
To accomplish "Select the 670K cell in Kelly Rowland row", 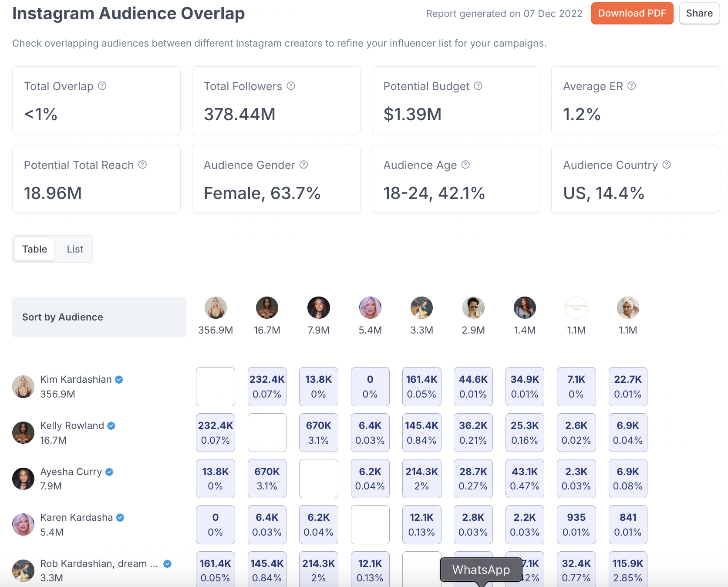I will [319, 433].
